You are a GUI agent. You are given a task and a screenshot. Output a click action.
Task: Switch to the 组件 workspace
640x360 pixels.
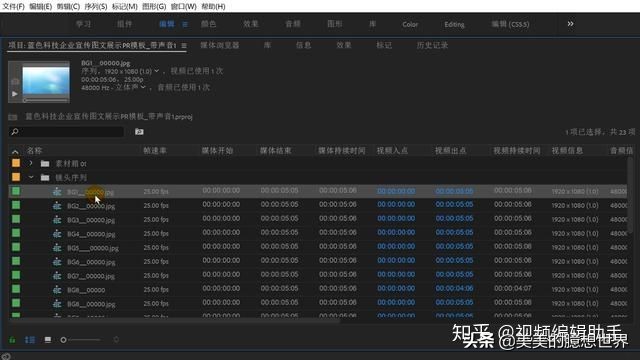[125, 24]
